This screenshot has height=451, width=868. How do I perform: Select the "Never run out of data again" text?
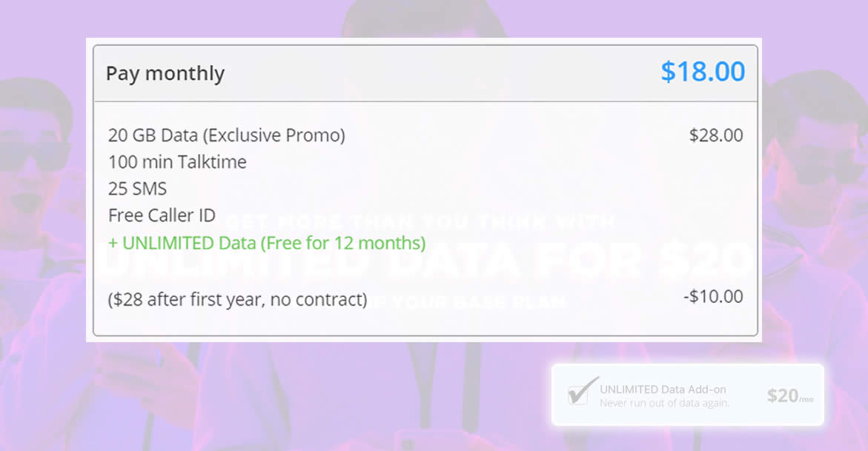[664, 403]
